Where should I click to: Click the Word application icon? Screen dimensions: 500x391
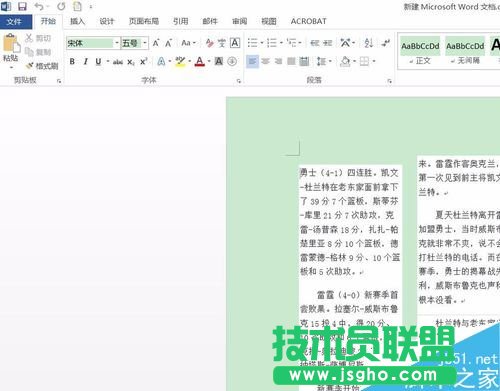click(6, 6)
